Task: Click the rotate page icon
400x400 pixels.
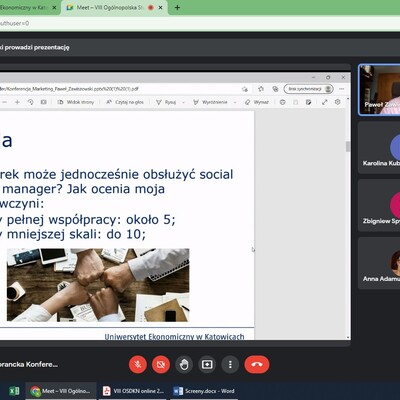Action: [x=30, y=102]
